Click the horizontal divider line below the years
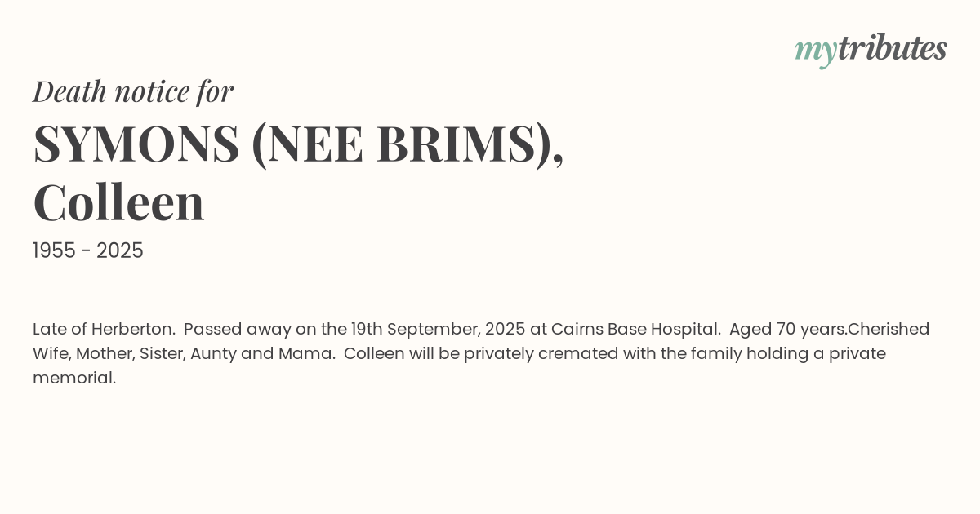The height and width of the screenshot is (514, 980). pyautogui.click(x=490, y=290)
